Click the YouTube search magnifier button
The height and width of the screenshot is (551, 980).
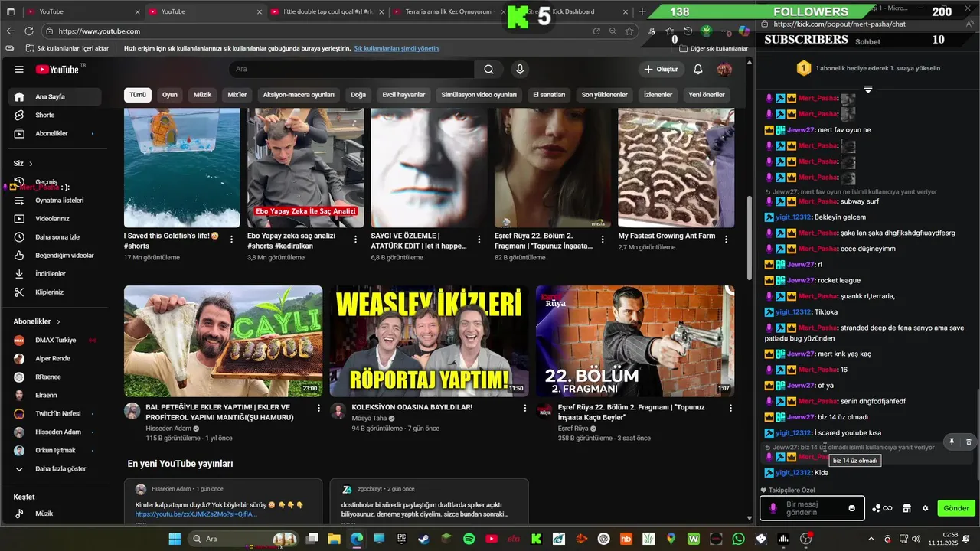tap(488, 70)
